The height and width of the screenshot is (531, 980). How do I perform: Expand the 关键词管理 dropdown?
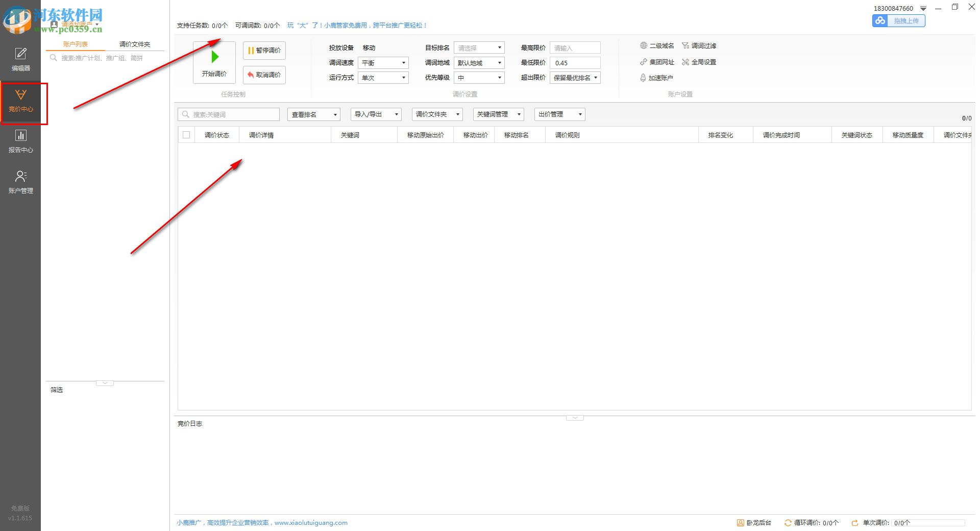click(x=499, y=114)
